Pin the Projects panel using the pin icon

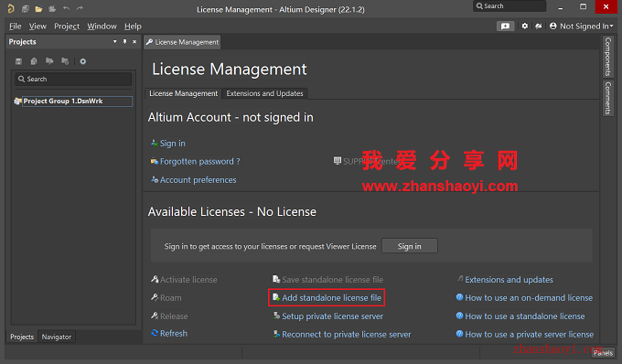click(124, 42)
